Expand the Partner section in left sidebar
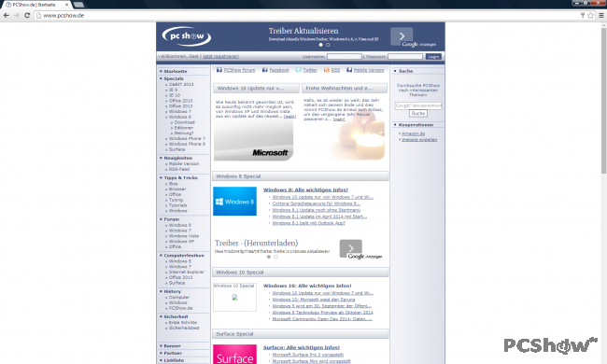The height and width of the screenshot is (364, 607). pyautogui.click(x=173, y=353)
